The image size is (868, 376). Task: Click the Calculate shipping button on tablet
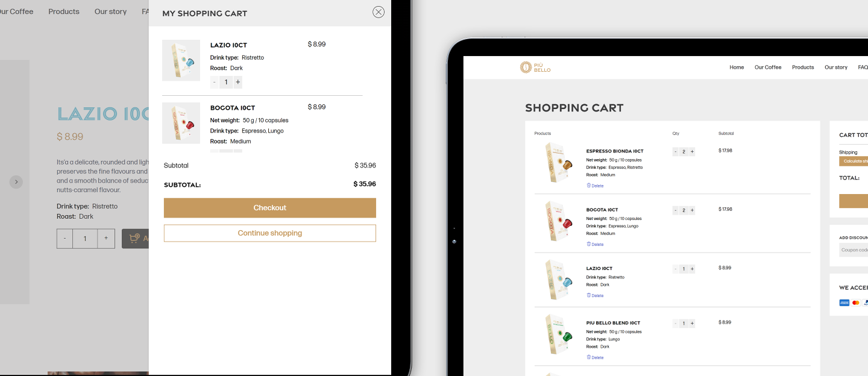click(x=854, y=161)
